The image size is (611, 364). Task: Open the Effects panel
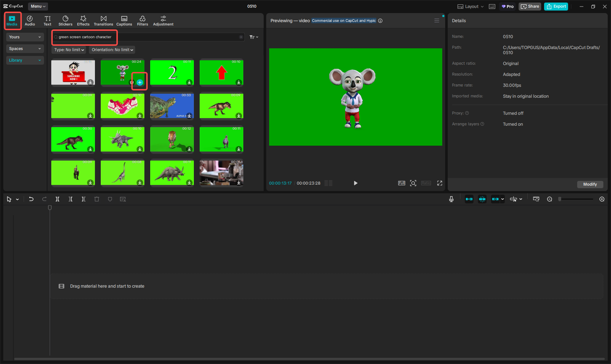tap(83, 20)
